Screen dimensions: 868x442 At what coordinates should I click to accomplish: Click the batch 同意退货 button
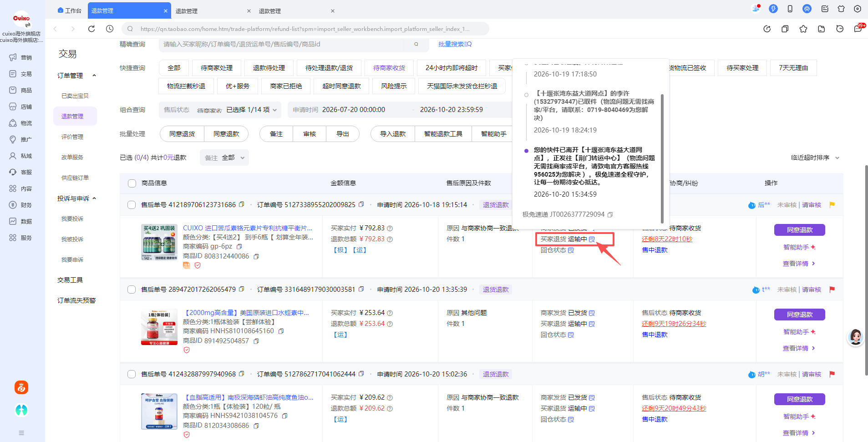click(x=182, y=134)
